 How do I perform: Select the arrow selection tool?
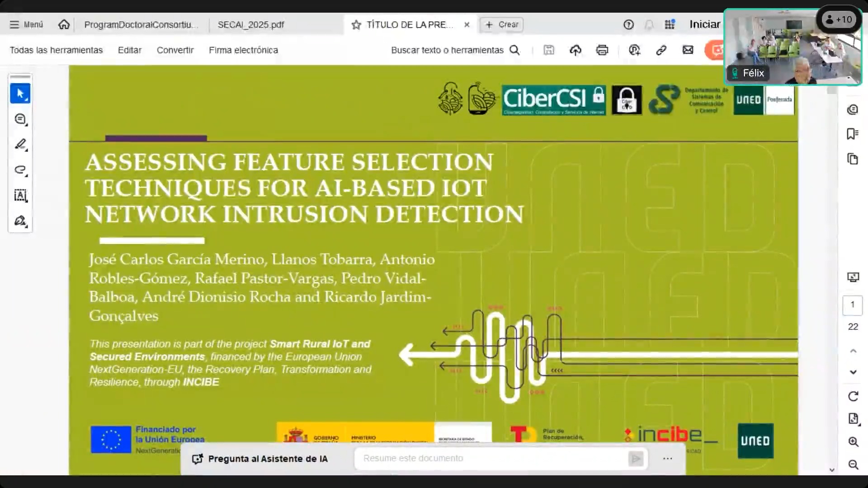click(20, 94)
